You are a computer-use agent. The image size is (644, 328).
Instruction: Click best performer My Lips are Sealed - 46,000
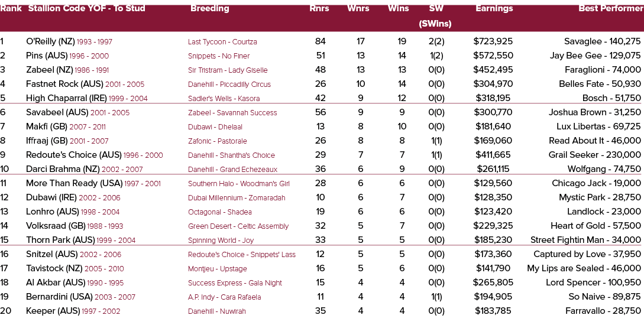(584, 268)
